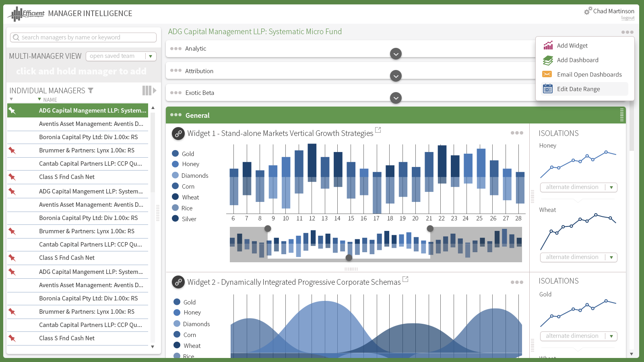Viewport: 644px width, 362px height.
Task: Click left range handle on Widget 1 timeline
Action: coord(268,228)
